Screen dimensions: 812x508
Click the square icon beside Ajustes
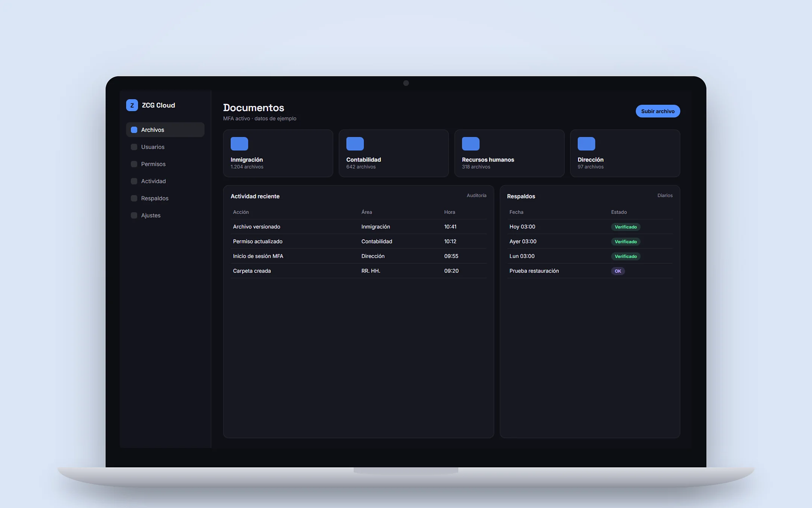click(134, 215)
